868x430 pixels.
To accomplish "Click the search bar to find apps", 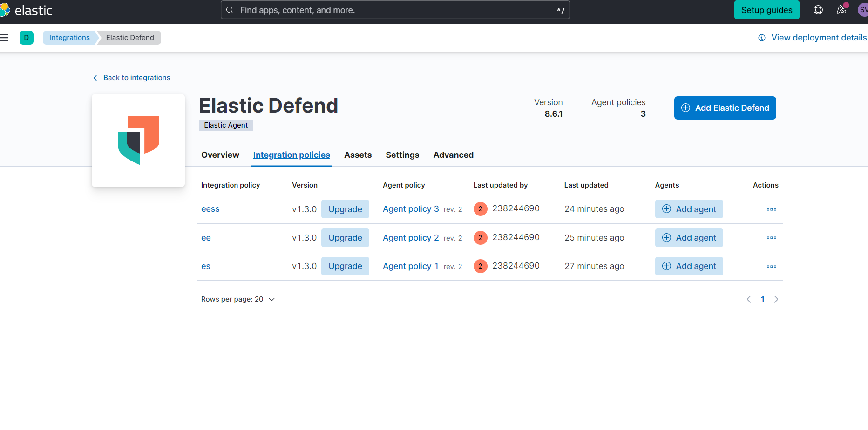I will click(x=395, y=10).
